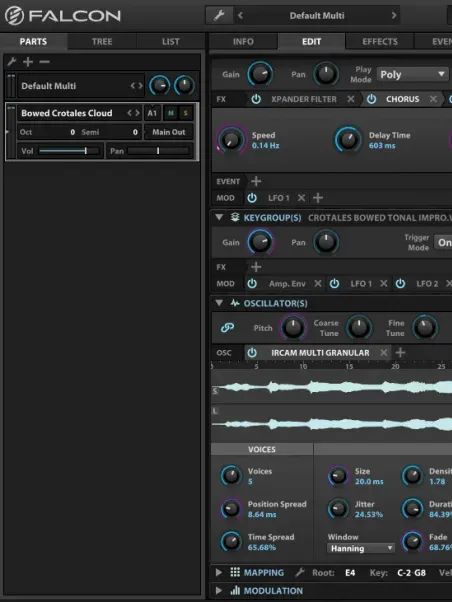
Task: Add a new part with plus icon
Action: point(28,61)
